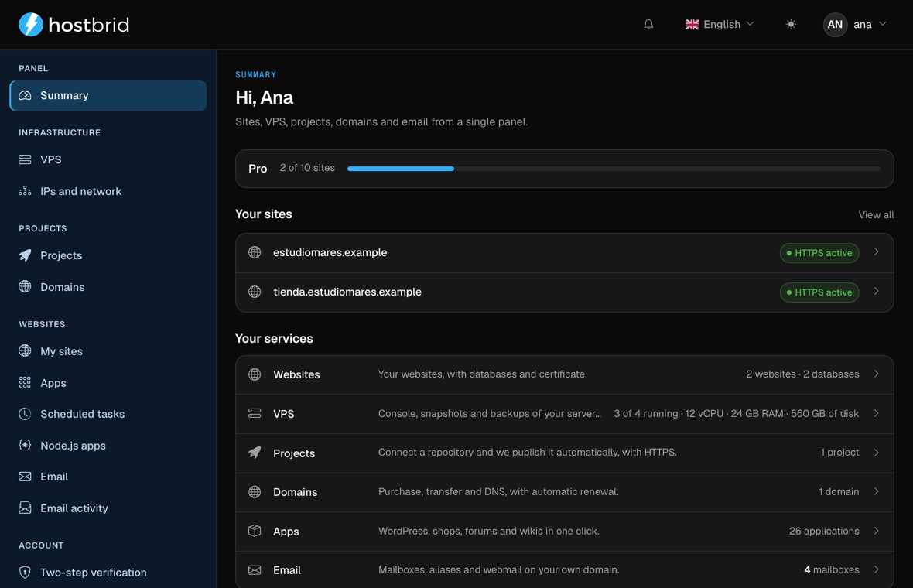Click HTTPS active badge for tienda.estudiomares.example
913x588 pixels.
click(x=819, y=292)
